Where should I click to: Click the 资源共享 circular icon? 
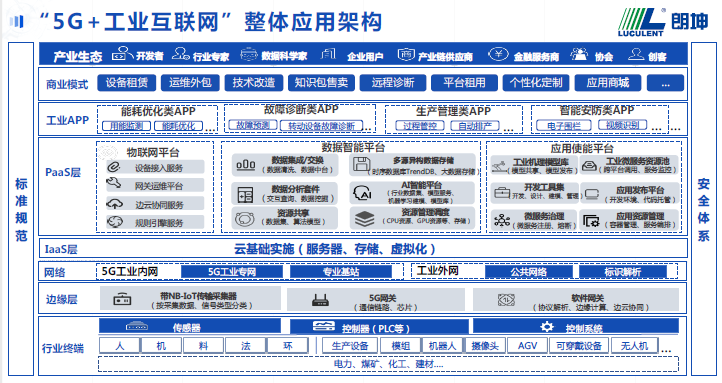[x=245, y=219]
